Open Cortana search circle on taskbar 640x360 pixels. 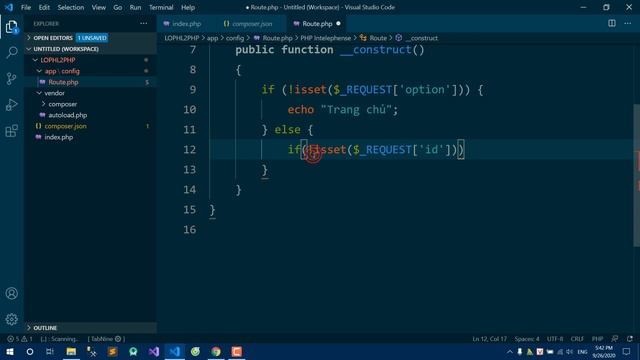click(30, 351)
